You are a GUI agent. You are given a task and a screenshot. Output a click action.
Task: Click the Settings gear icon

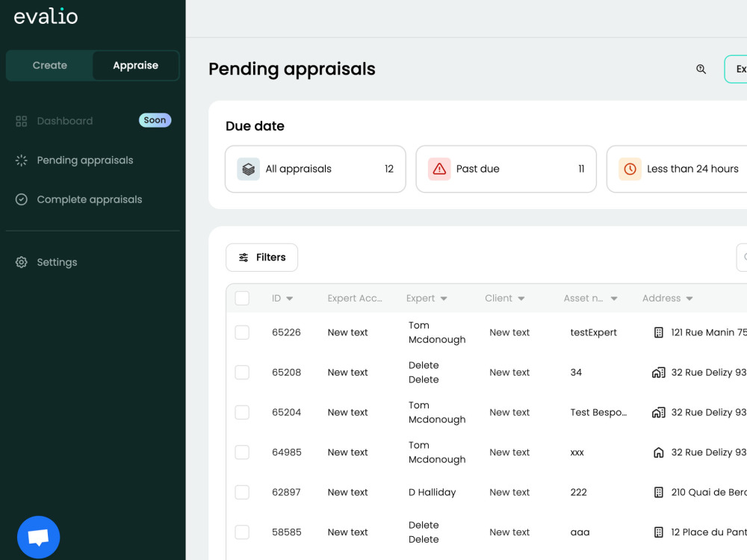click(x=22, y=262)
